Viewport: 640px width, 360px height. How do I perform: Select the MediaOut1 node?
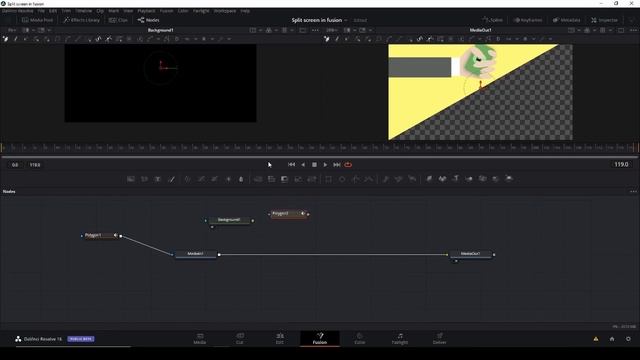pos(470,254)
